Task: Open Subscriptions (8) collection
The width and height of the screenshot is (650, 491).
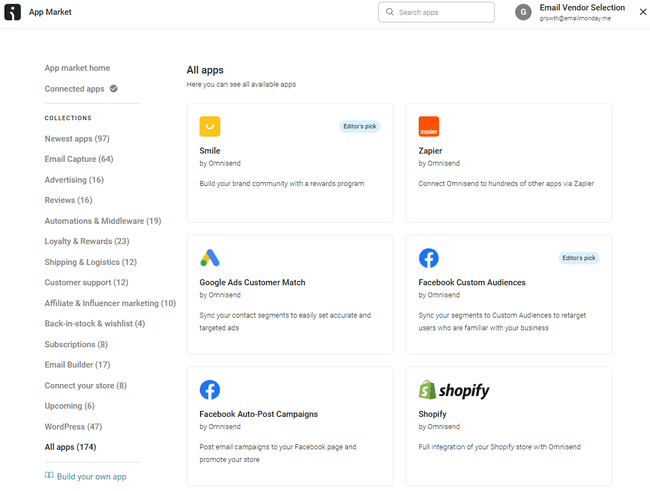Action: tap(76, 344)
